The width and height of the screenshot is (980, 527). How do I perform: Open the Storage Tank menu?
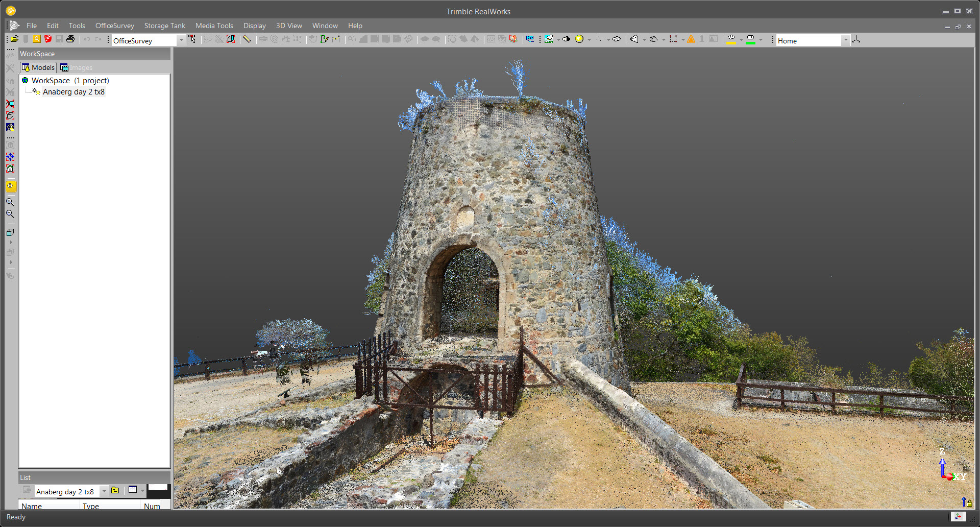tap(164, 26)
